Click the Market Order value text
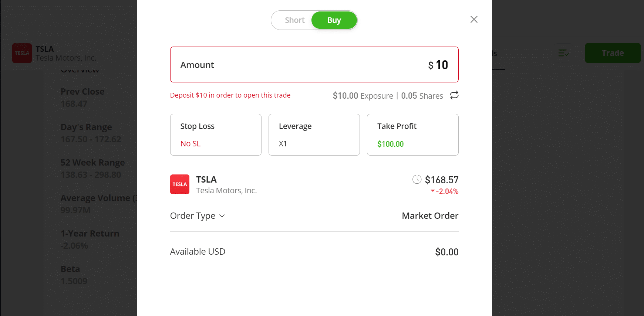Image resolution: width=644 pixels, height=316 pixels. pyautogui.click(x=430, y=216)
